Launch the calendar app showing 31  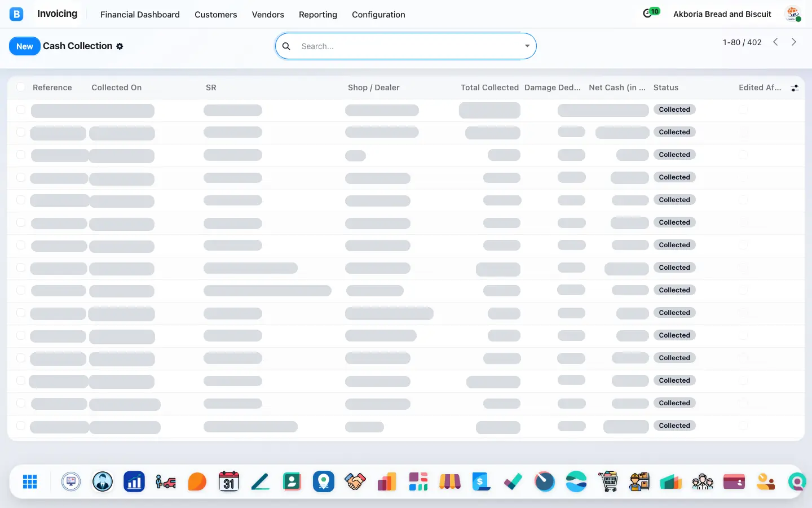228,481
